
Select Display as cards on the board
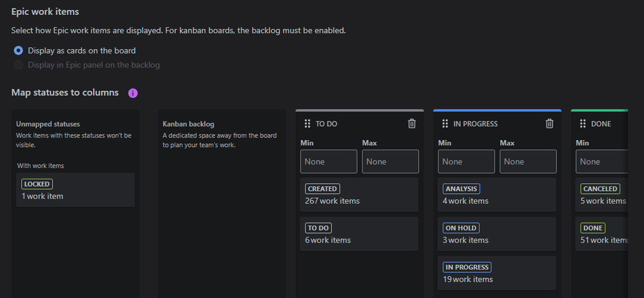pos(18,50)
